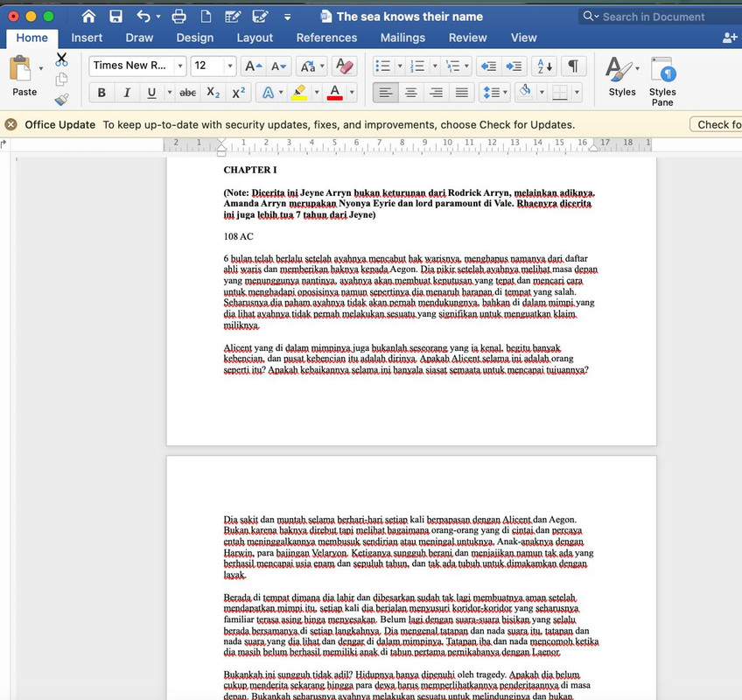Toggle strikethrough abc formatting
The width and height of the screenshot is (742, 700).
[188, 93]
